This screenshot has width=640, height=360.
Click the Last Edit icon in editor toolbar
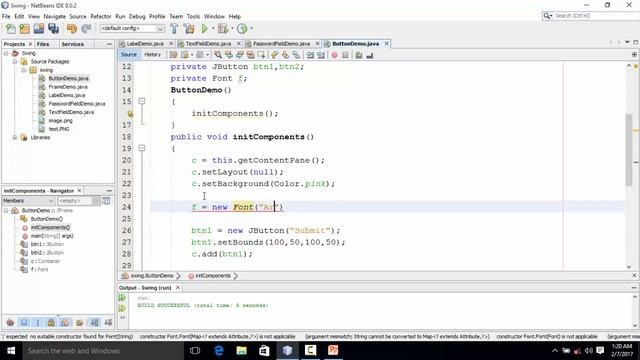pyautogui.click(x=173, y=55)
